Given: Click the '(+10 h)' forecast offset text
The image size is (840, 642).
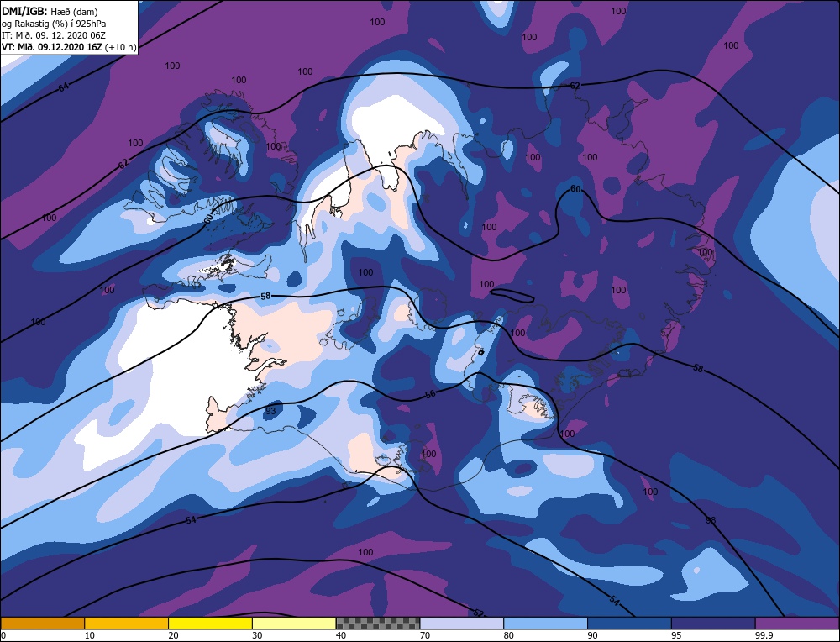Looking at the screenshot, I should (120, 47).
